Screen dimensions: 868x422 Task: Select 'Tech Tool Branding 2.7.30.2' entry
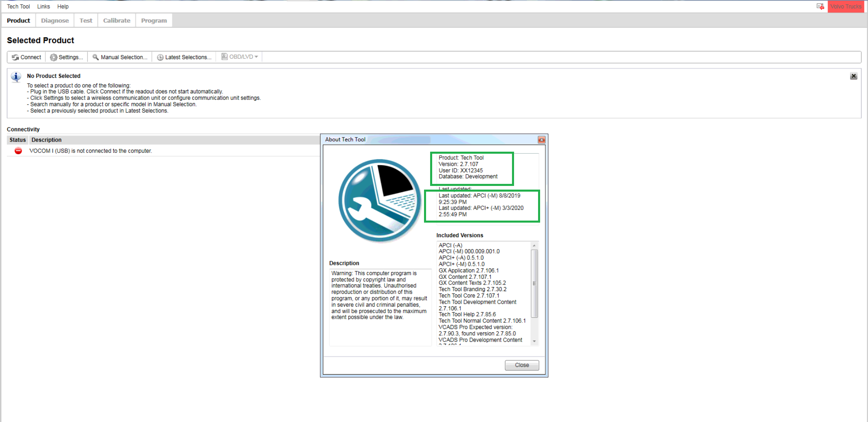(472, 289)
